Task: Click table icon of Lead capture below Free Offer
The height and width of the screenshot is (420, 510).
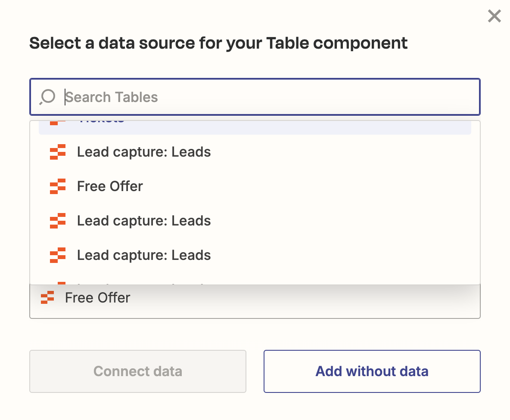Action: [x=57, y=221]
